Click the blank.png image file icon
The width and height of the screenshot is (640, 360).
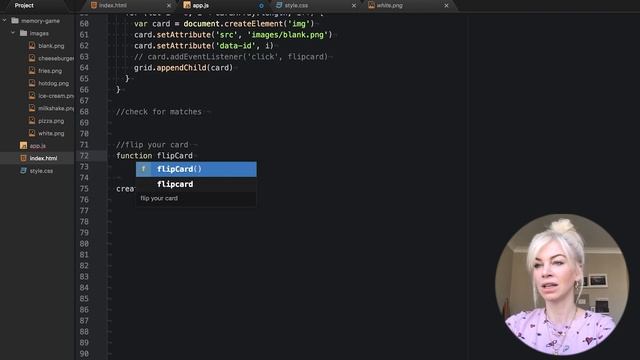32,46
